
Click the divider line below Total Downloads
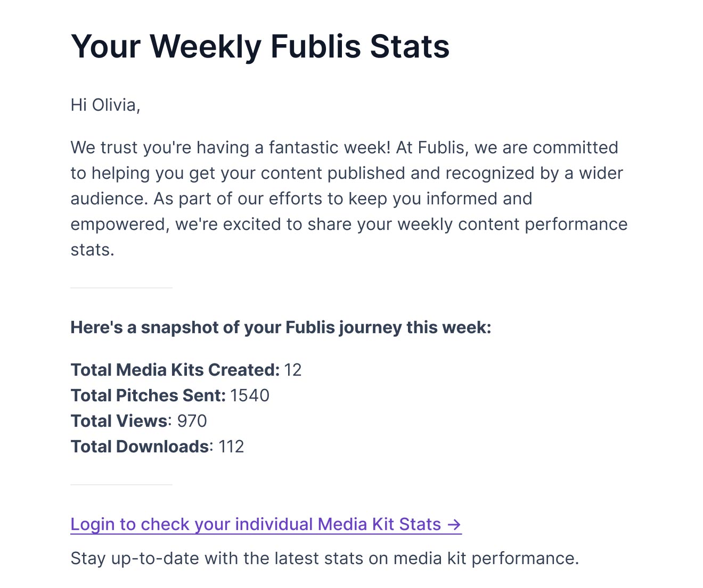point(121,485)
